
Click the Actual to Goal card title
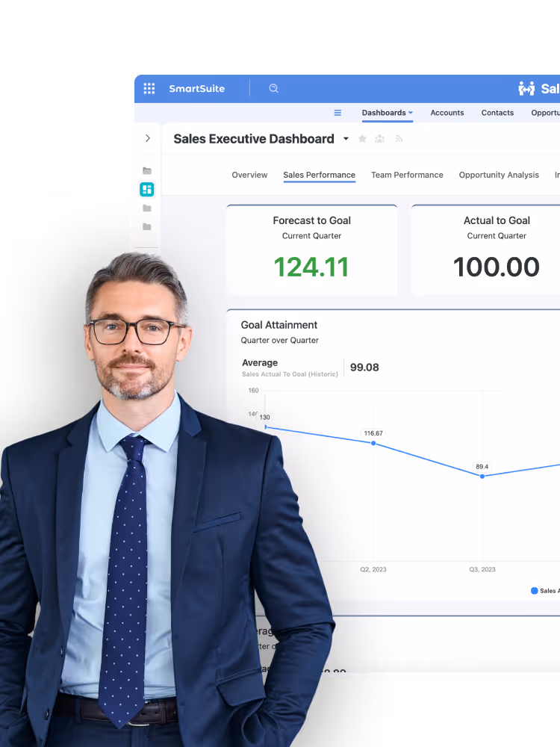[x=497, y=220]
